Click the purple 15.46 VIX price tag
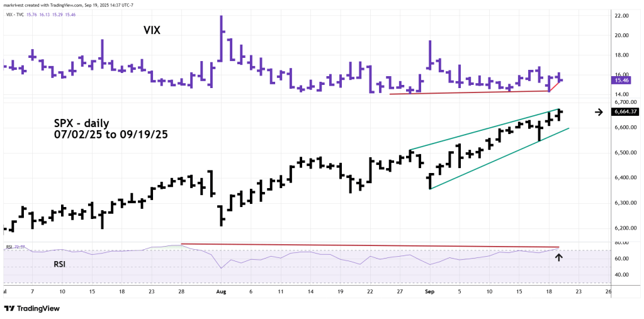 (x=623, y=81)
